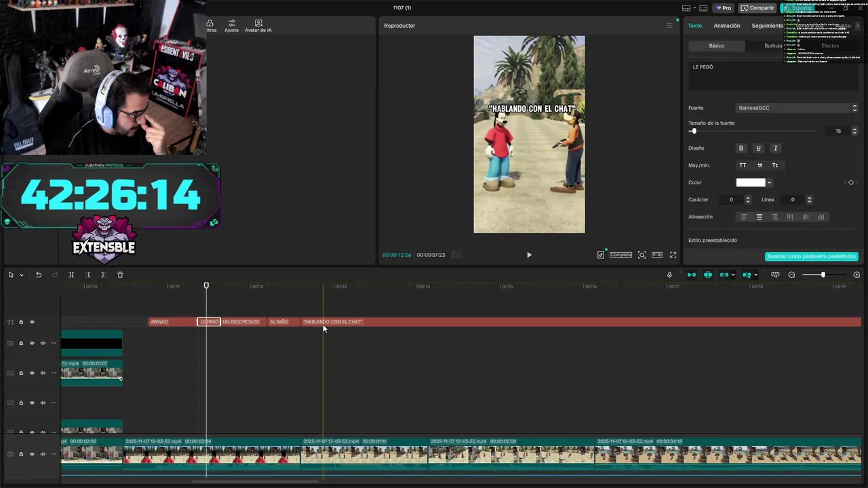The height and width of the screenshot is (488, 868).
Task: Set lowercase tt text case
Action: click(759, 165)
